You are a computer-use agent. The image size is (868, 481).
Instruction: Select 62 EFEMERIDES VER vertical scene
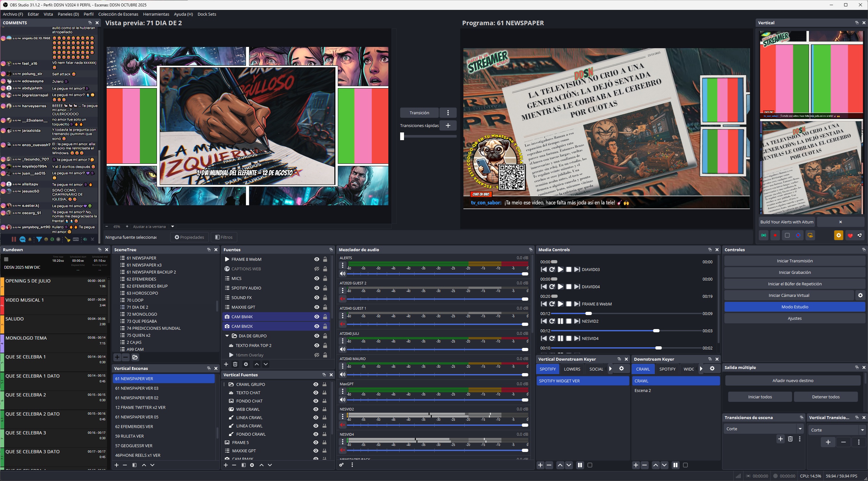tap(164, 427)
